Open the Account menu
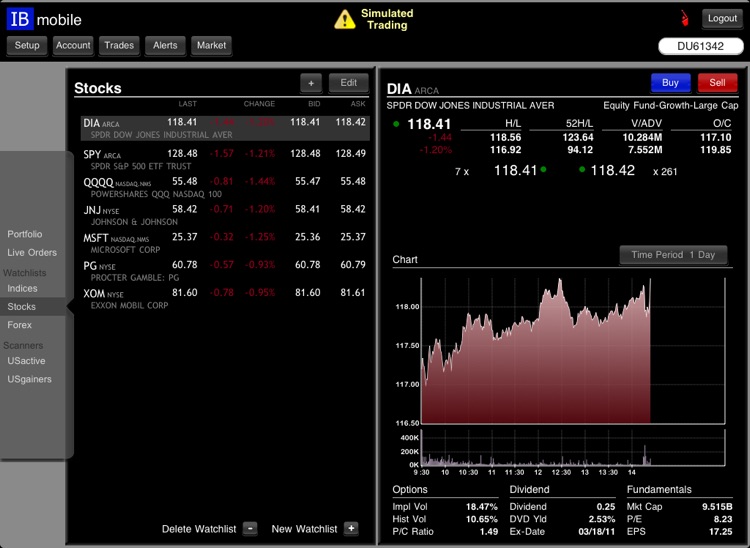The height and width of the screenshot is (548, 750). (x=73, y=45)
